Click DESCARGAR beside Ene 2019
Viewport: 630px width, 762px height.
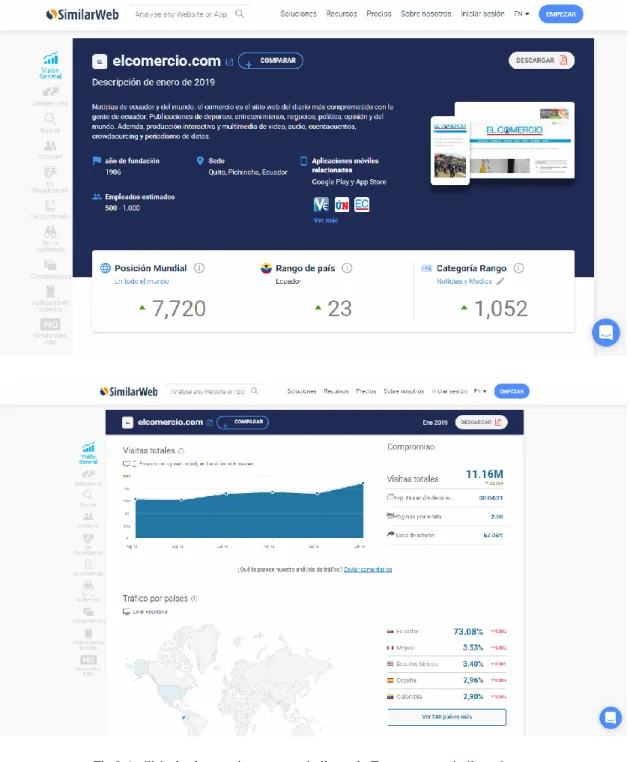(x=481, y=422)
